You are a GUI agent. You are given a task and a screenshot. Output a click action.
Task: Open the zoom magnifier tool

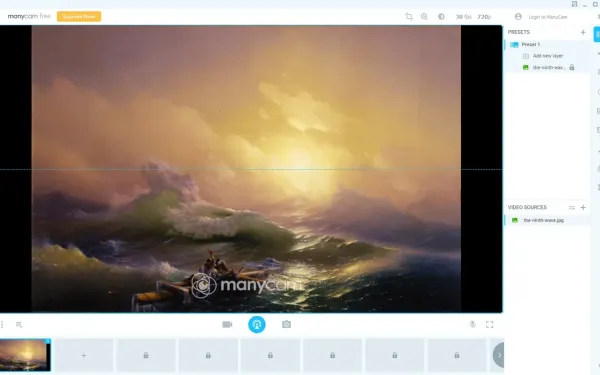(x=424, y=16)
